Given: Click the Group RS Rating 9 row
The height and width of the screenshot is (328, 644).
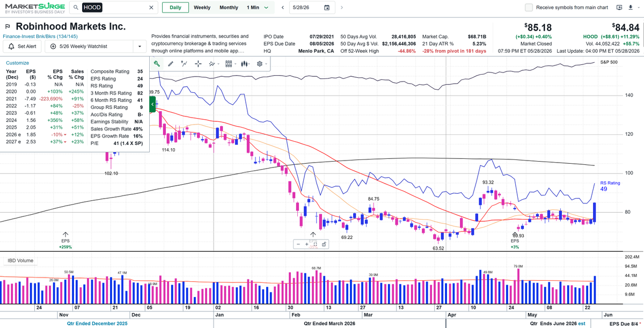Looking at the screenshot, I should (116, 107).
